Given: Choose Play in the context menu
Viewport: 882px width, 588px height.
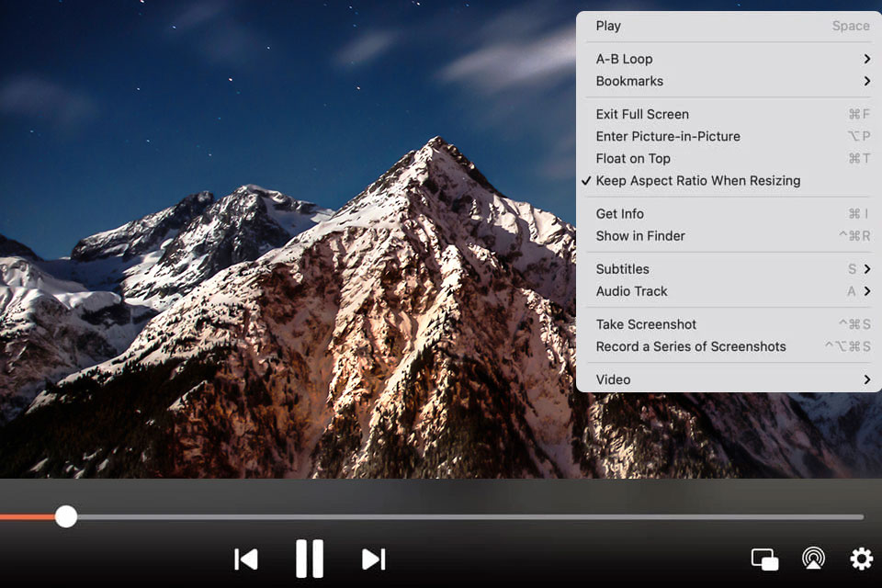Looking at the screenshot, I should 729,26.
